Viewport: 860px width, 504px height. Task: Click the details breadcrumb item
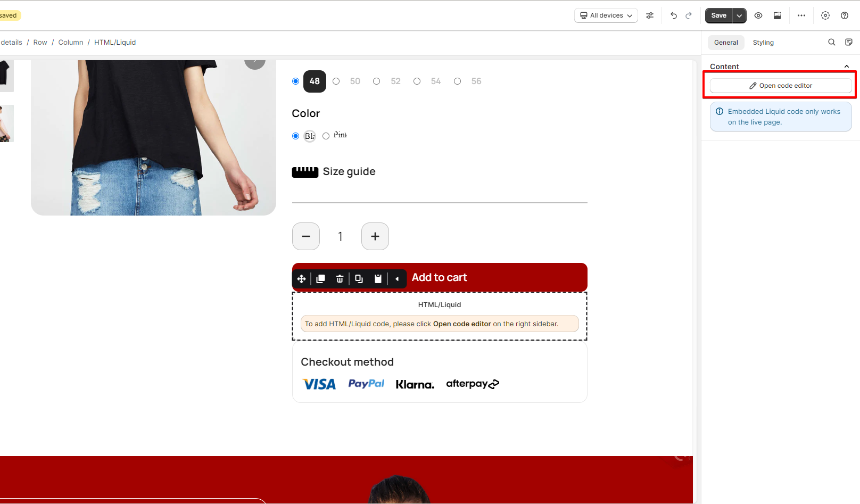(11, 43)
